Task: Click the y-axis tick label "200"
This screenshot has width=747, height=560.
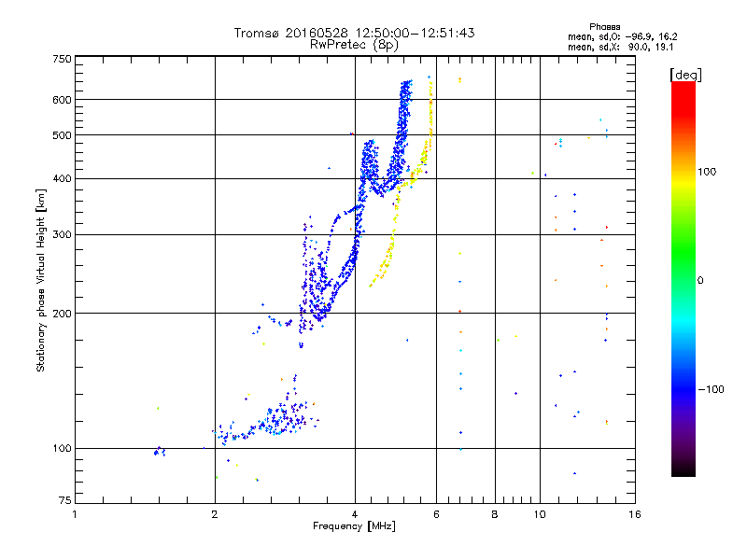Action: 62,314
